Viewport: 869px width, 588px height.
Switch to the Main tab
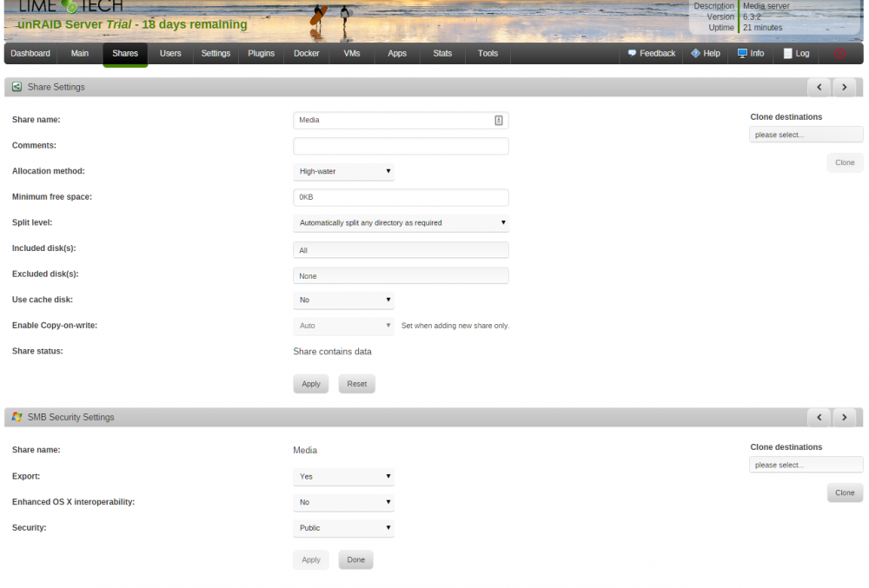point(80,54)
